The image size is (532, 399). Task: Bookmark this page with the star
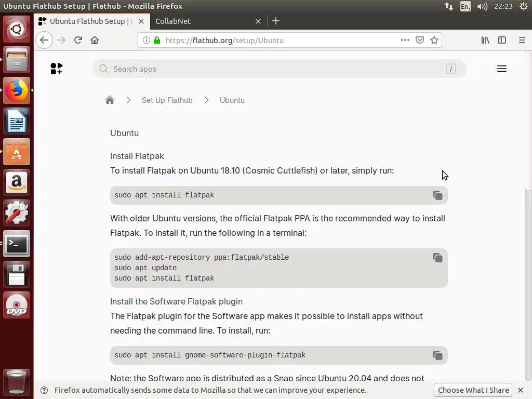click(x=434, y=40)
